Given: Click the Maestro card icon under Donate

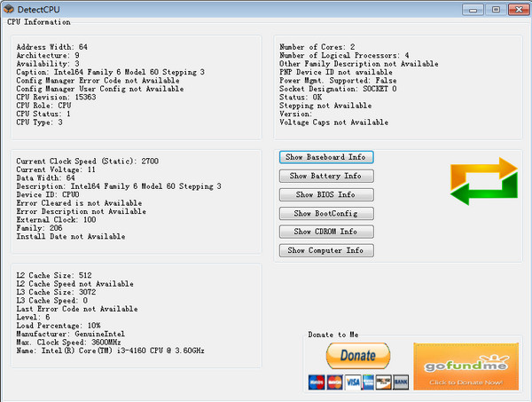Looking at the screenshot, I should pyautogui.click(x=316, y=382).
